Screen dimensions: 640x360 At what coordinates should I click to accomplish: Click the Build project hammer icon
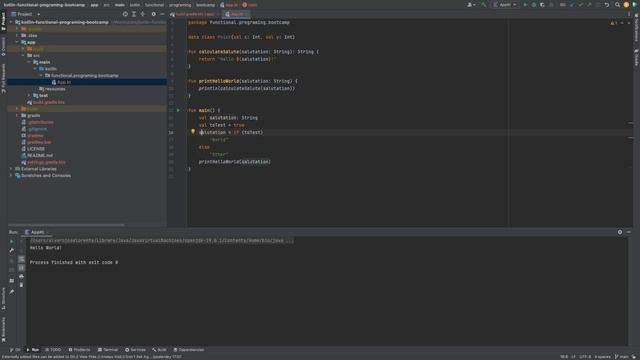[484, 5]
